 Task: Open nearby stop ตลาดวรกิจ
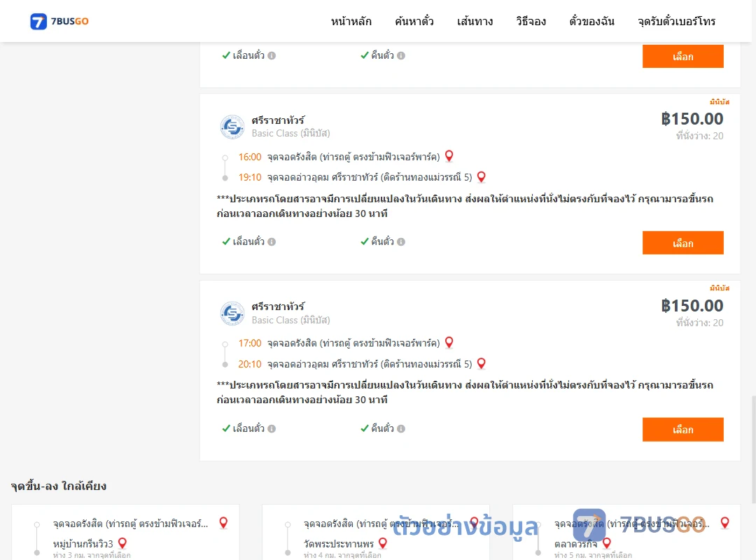pos(575,544)
